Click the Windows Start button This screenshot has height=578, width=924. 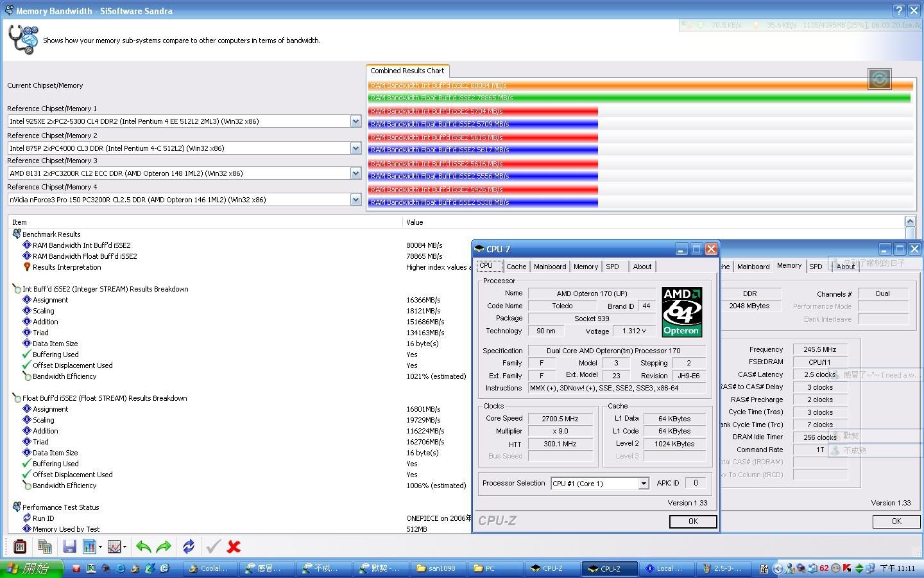point(32,568)
